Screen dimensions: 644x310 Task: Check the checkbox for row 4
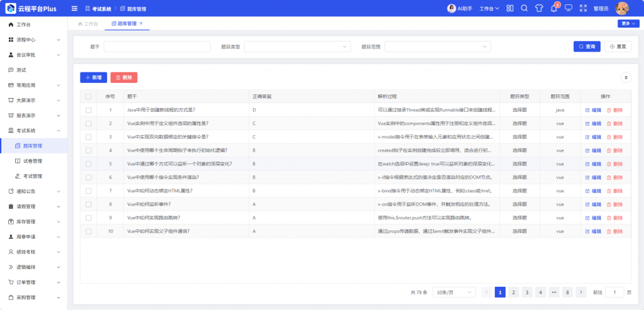pyautogui.click(x=88, y=151)
